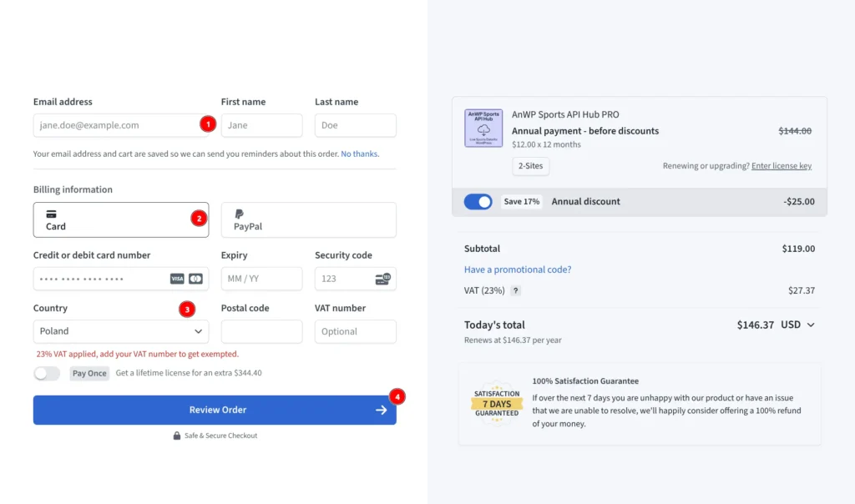855x504 pixels.
Task: Click the AnWP Sports API Hub product thumbnail
Action: 483,128
